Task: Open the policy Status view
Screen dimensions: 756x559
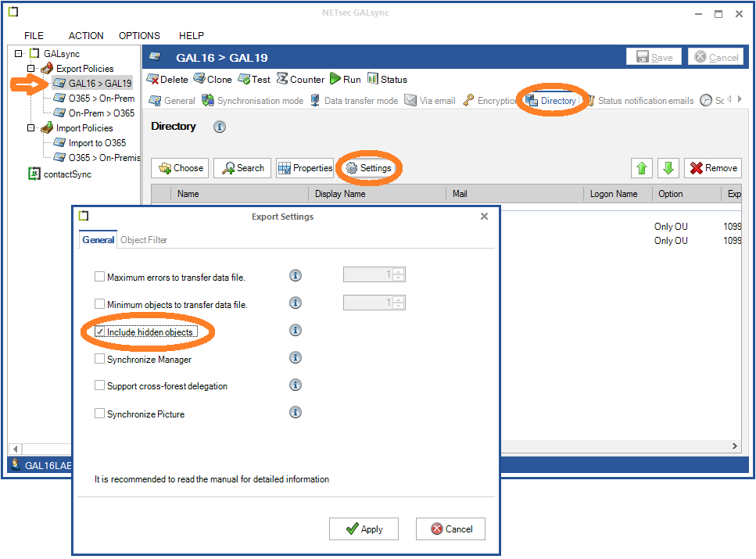Action: 387,79
